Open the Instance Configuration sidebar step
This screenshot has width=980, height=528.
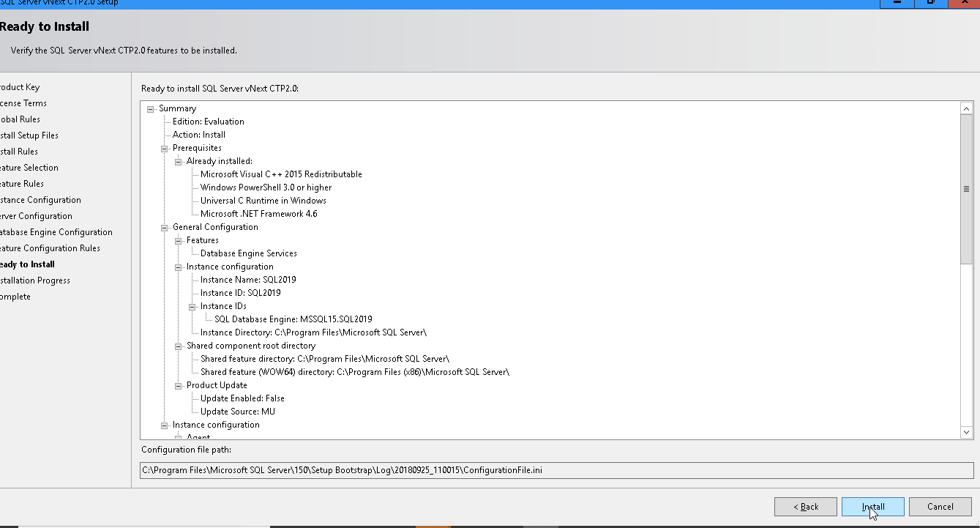pos(40,200)
